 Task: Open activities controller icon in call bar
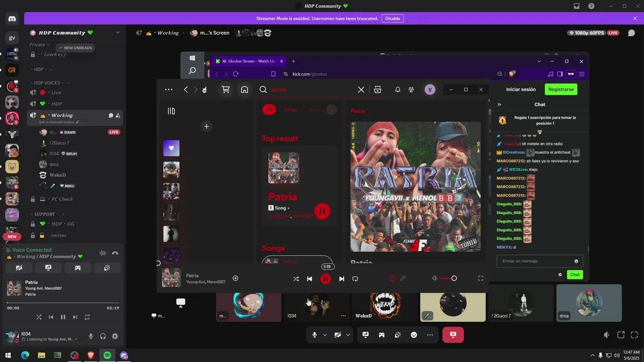(382, 335)
